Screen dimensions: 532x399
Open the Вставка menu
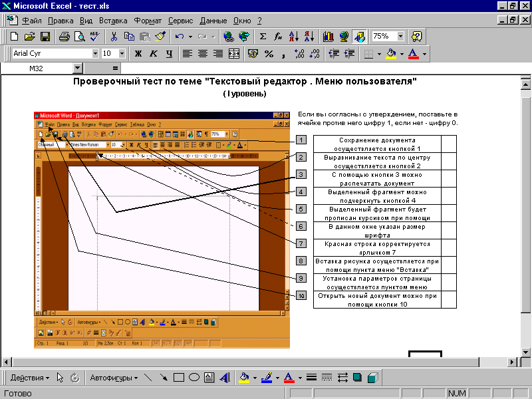coord(113,21)
